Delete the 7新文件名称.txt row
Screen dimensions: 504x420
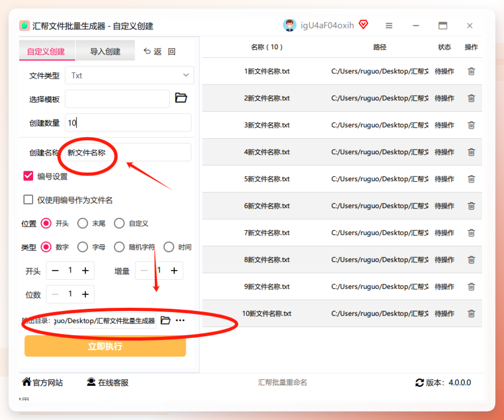pyautogui.click(x=471, y=233)
